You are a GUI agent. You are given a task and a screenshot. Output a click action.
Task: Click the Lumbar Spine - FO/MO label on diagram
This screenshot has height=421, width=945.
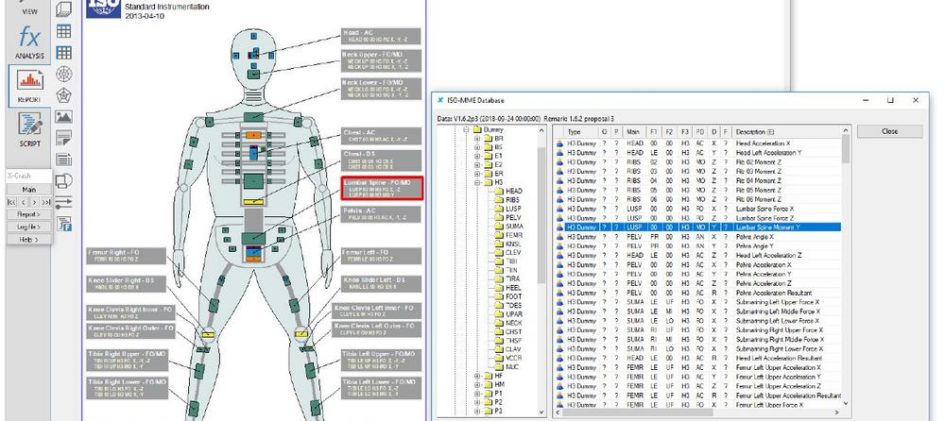383,188
